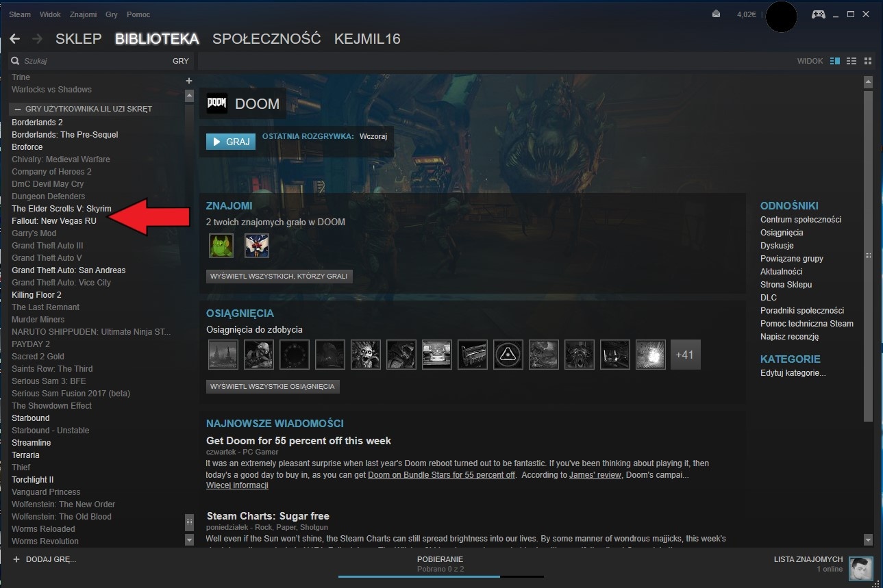This screenshot has width=883, height=588.
Task: Click Napisz recenzję link
Action: (790, 337)
